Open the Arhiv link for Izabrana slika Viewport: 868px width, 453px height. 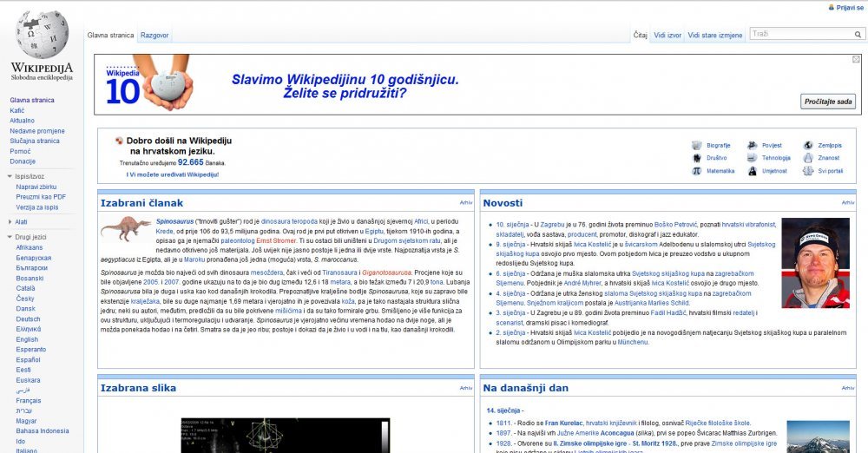(x=466, y=388)
